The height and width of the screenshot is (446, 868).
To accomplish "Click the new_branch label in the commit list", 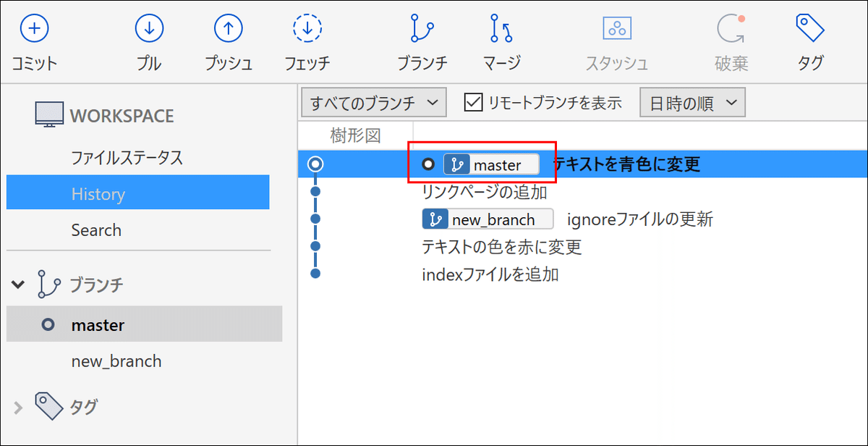I will [x=488, y=219].
